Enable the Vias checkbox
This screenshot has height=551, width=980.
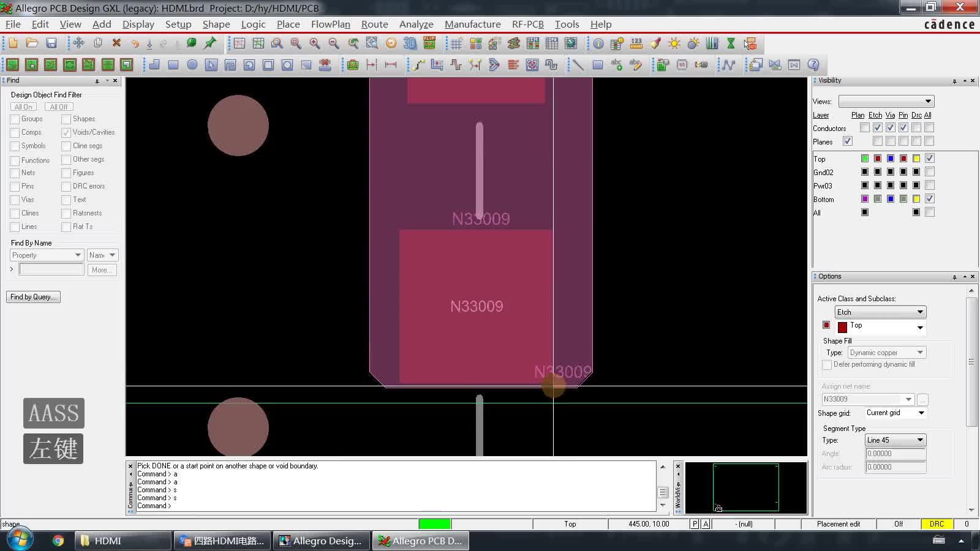point(15,200)
